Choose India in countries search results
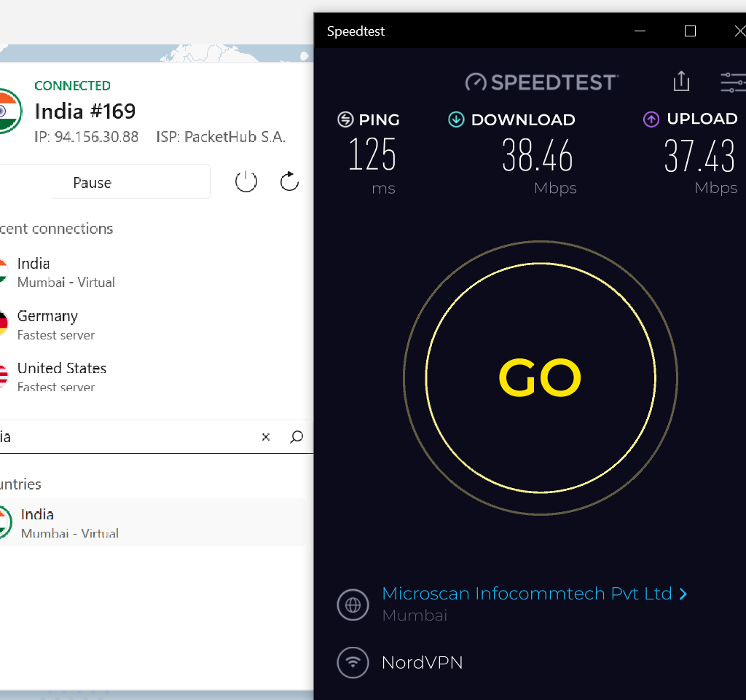The image size is (746, 700). point(152,522)
